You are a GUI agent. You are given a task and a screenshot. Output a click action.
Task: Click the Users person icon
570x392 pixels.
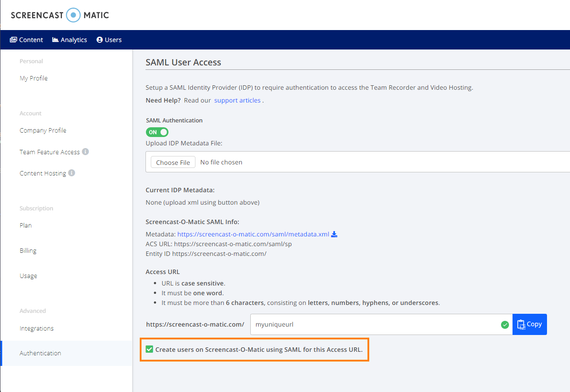tap(99, 40)
